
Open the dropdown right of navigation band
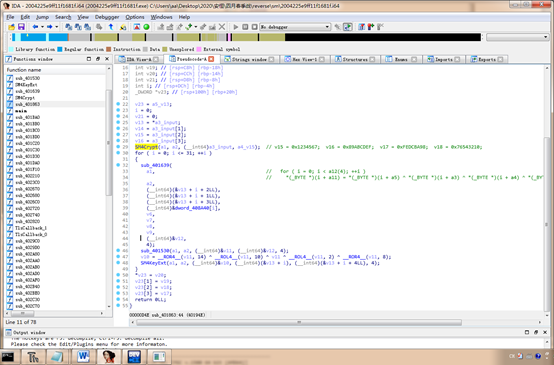point(518,37)
